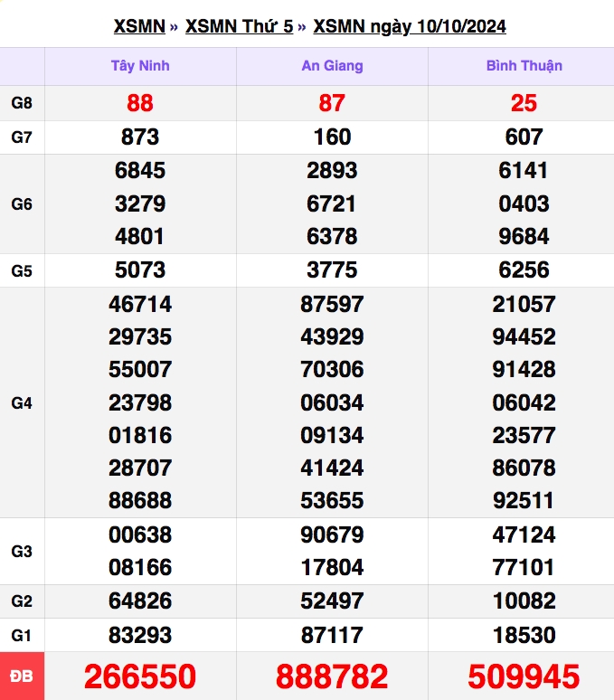The image size is (614, 700).
Task: Select the G3 row label
Action: pos(22,552)
